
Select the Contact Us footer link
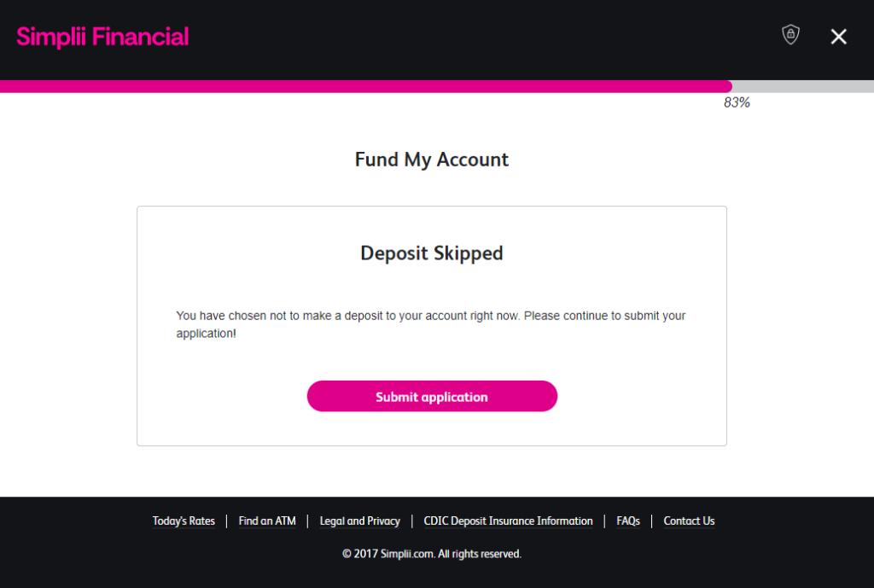pyautogui.click(x=689, y=521)
